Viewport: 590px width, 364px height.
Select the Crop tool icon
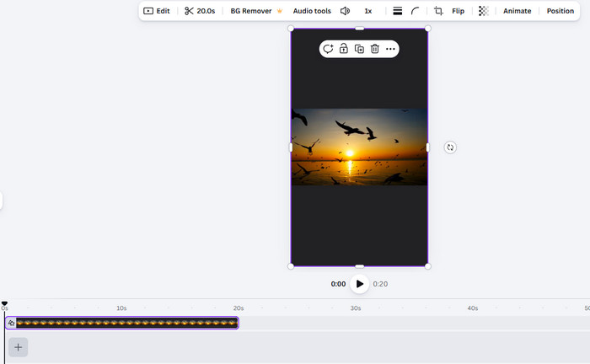pyautogui.click(x=438, y=11)
